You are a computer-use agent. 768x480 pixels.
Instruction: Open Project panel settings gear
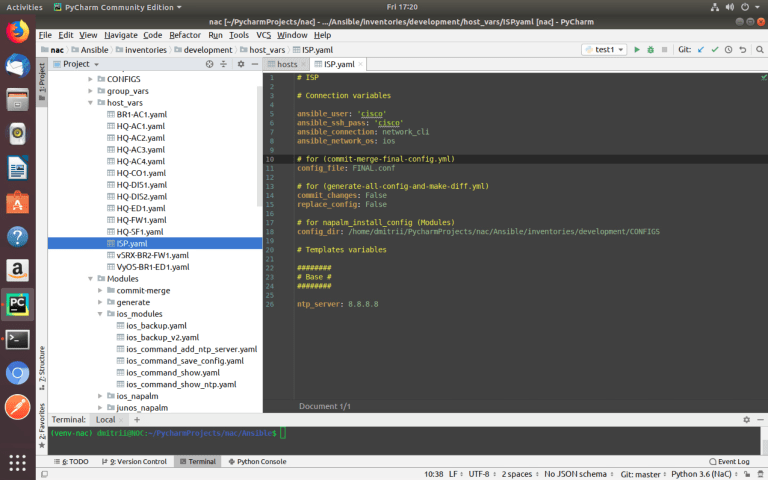pyautogui.click(x=240, y=64)
